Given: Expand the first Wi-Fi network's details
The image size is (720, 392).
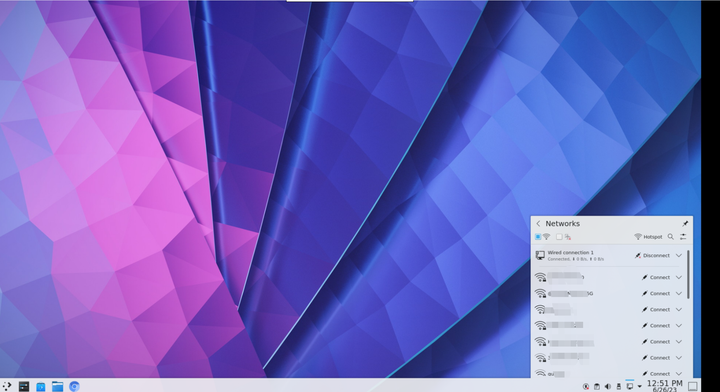Looking at the screenshot, I should pos(679,278).
